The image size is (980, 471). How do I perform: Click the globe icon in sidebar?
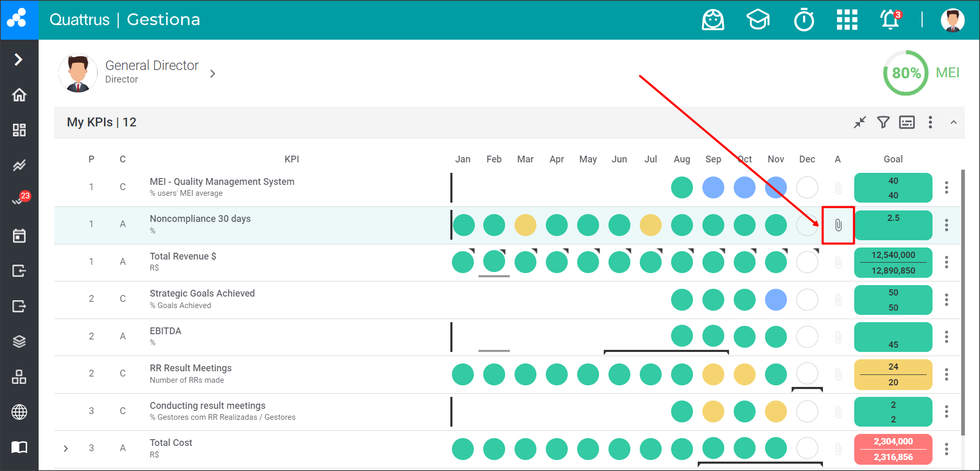point(19,412)
